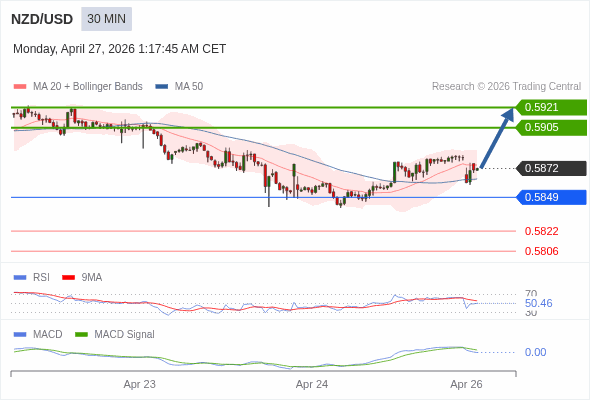Click the RSI value 50.46

click(538, 303)
